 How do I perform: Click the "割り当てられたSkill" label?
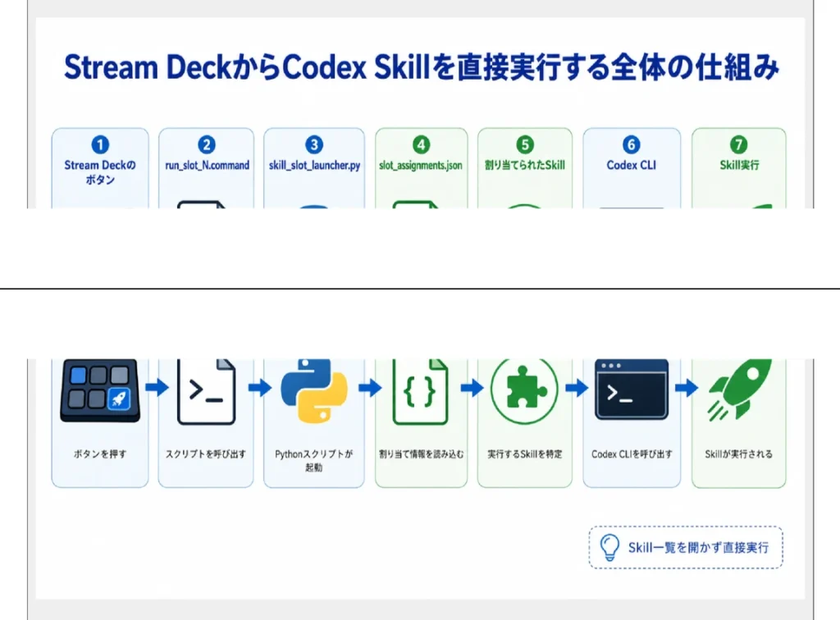[x=525, y=165]
